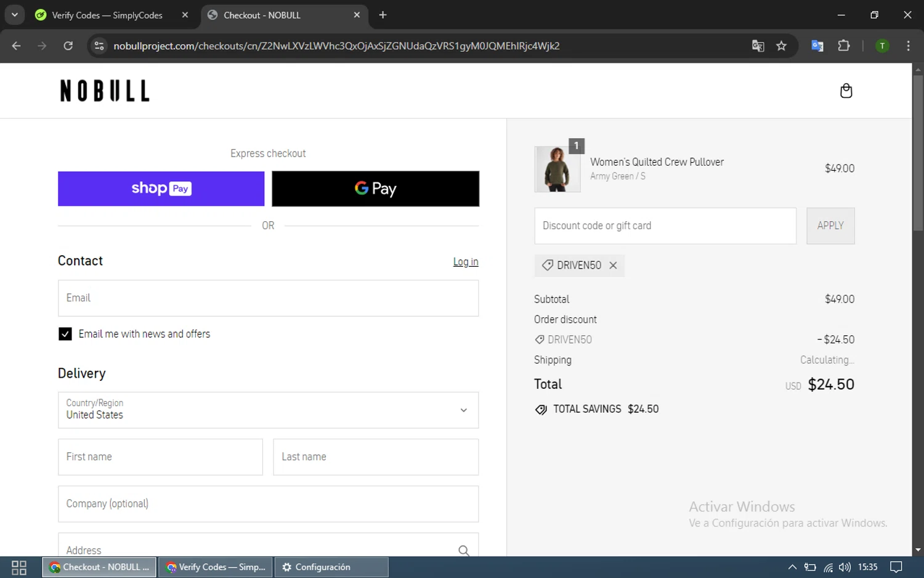Image resolution: width=924 pixels, height=578 pixels.
Task: Open the Chrome three-dot menu
Action: pos(908,46)
